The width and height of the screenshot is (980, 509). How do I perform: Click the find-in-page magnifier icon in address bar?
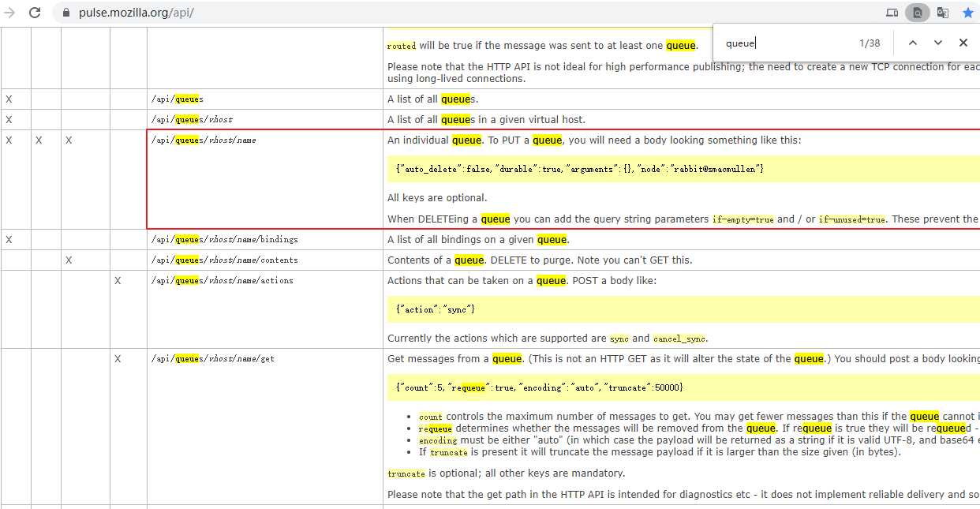pos(917,13)
